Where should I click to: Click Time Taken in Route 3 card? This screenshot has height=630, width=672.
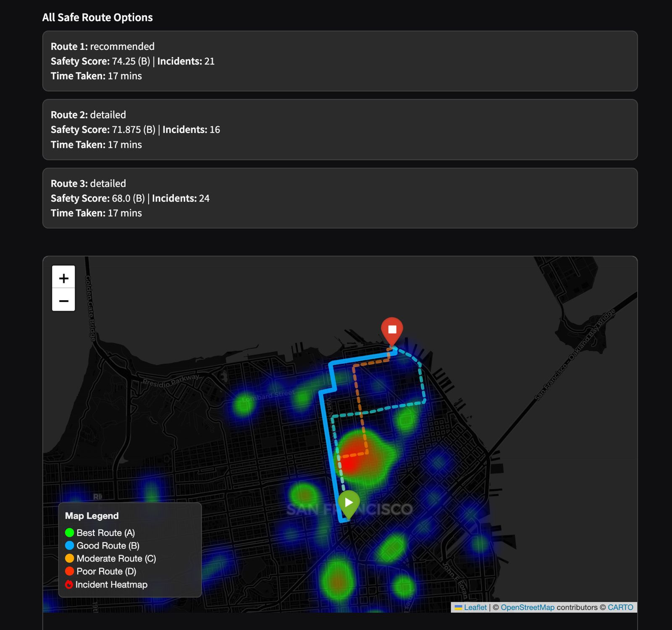click(96, 213)
